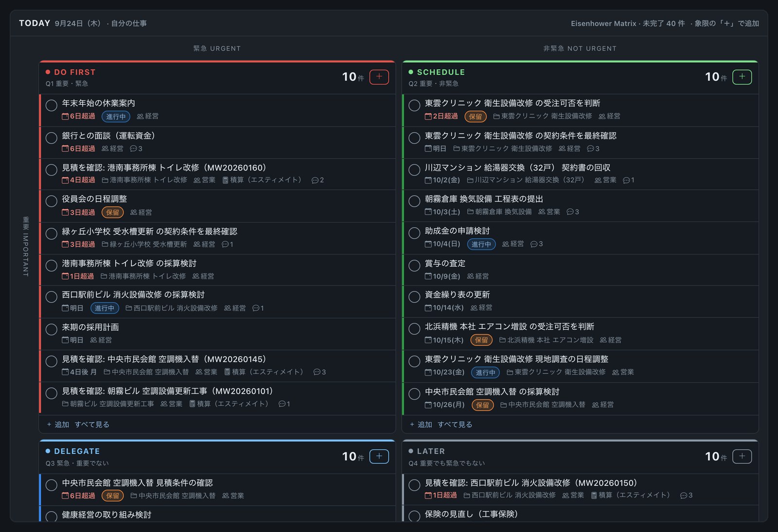Add a task to the LATER quadrant

(742, 456)
